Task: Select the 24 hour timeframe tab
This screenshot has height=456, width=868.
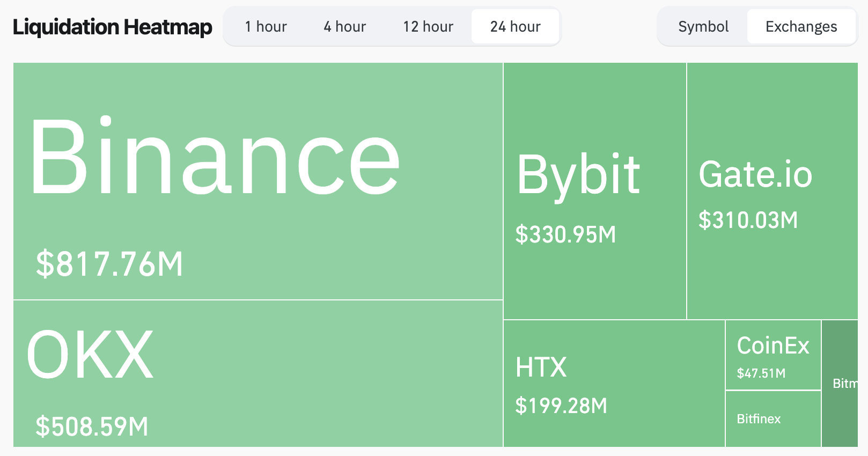Action: [x=515, y=27]
